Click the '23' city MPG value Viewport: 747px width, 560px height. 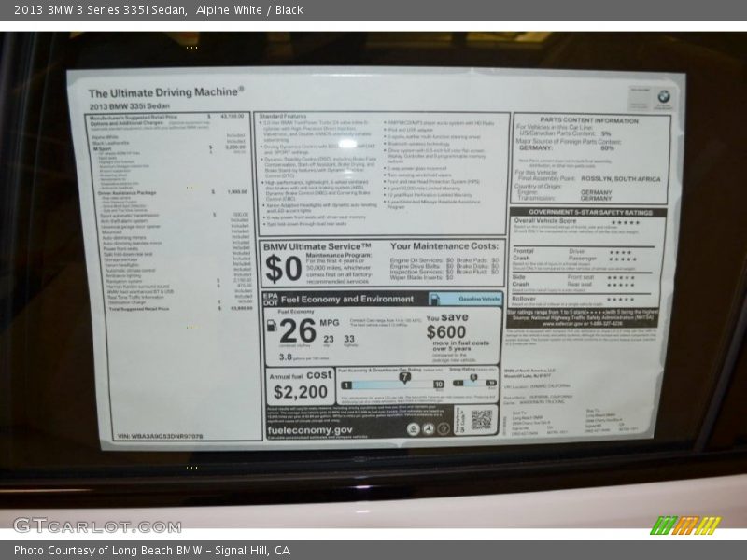pos(329,339)
